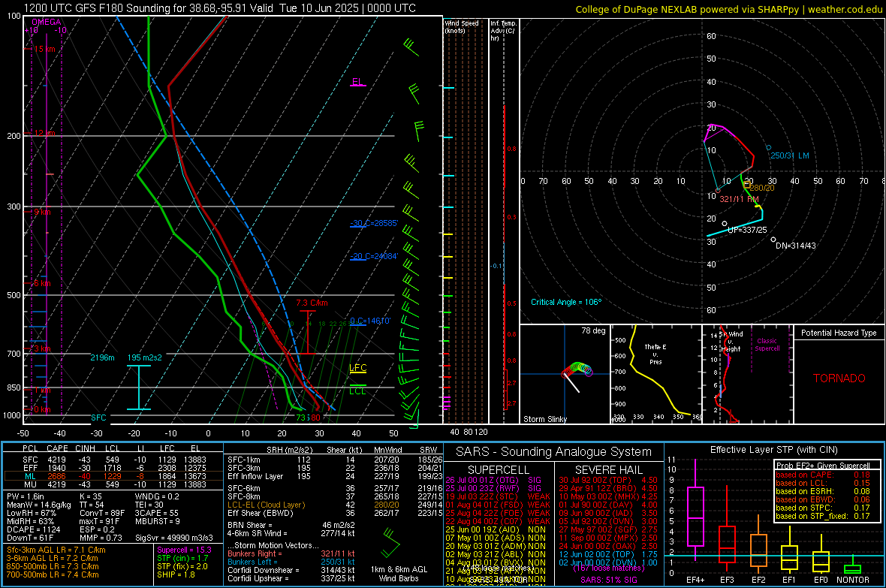Click the orange 280/20 hodograph label

pos(762,188)
